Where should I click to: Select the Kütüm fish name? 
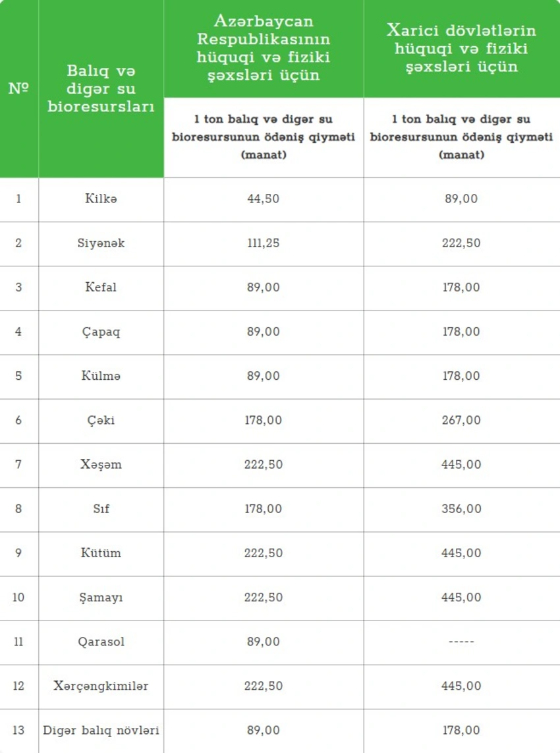pyautogui.click(x=101, y=553)
